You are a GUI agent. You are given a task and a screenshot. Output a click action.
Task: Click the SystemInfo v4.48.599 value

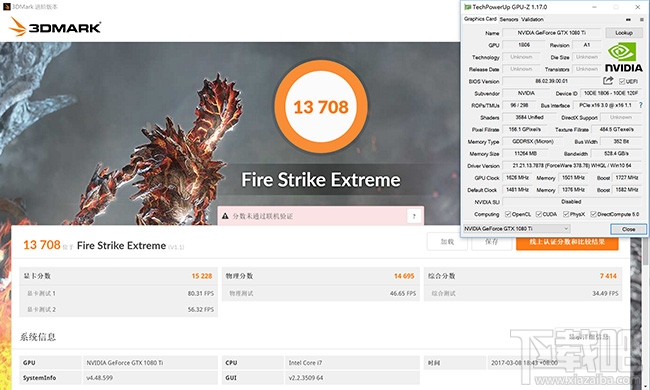click(99, 378)
